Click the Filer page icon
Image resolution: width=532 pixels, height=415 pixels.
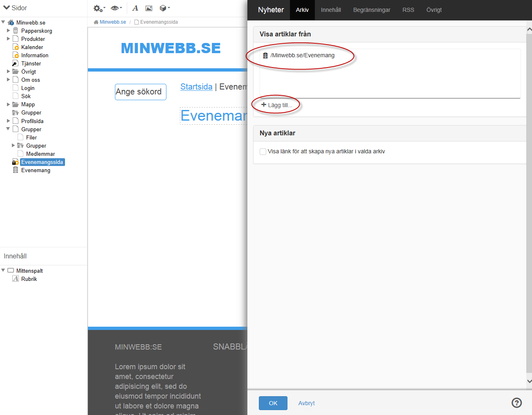tap(20, 137)
